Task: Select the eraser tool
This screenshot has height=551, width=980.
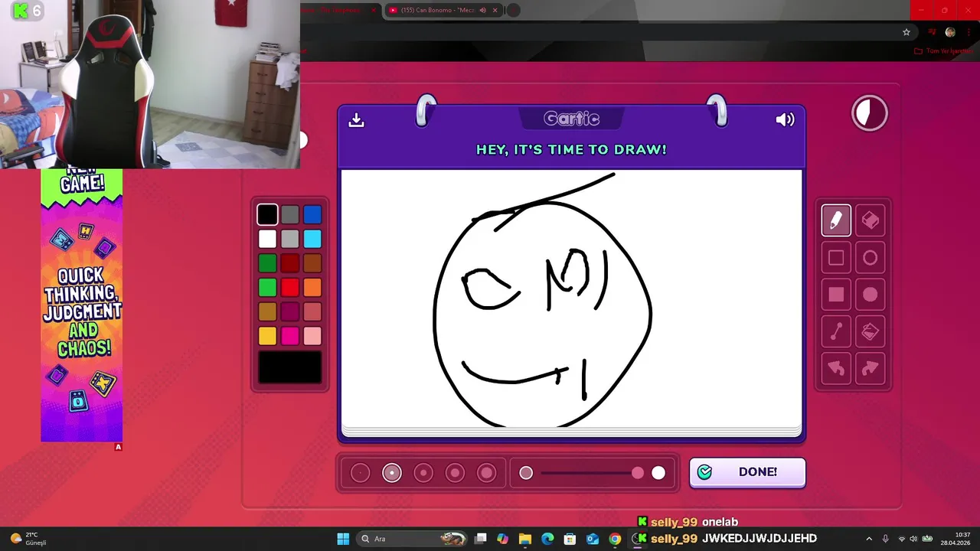Action: [x=871, y=220]
